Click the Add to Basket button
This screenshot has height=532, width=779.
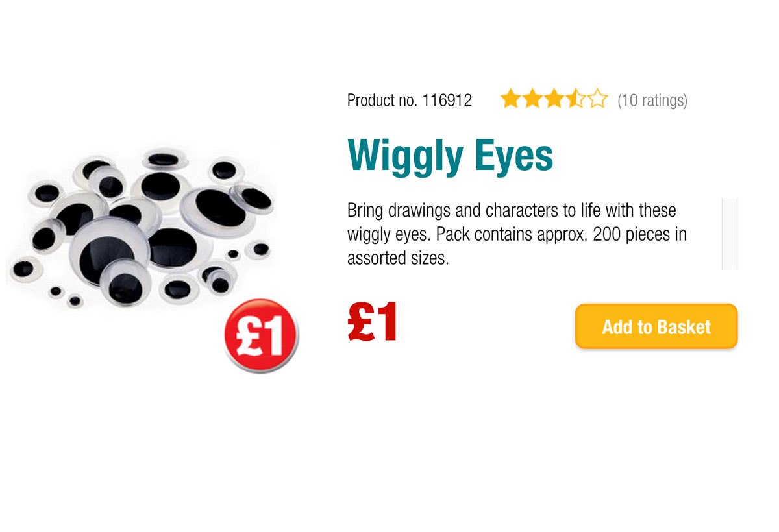click(x=656, y=327)
